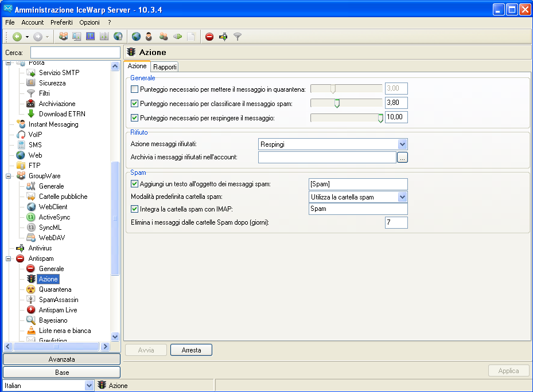Viewport: 533px width, 392px height.
Task: Toggle 'Integra la cartella spam con IMAP' checkbox
Action: tap(135, 209)
